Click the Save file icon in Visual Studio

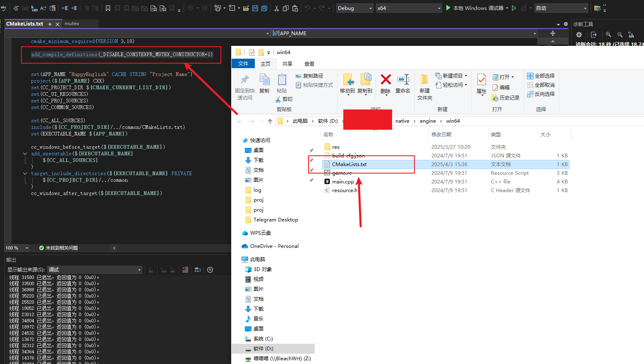(x=255, y=8)
